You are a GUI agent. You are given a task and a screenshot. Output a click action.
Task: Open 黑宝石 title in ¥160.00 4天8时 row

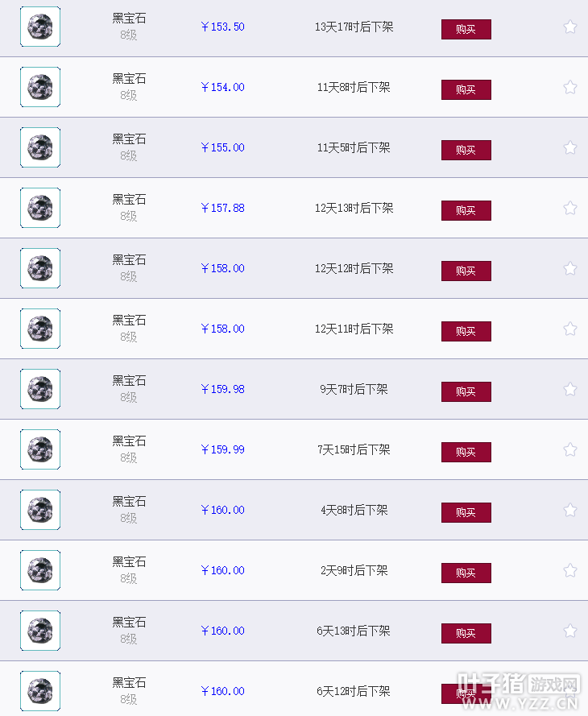(129, 502)
